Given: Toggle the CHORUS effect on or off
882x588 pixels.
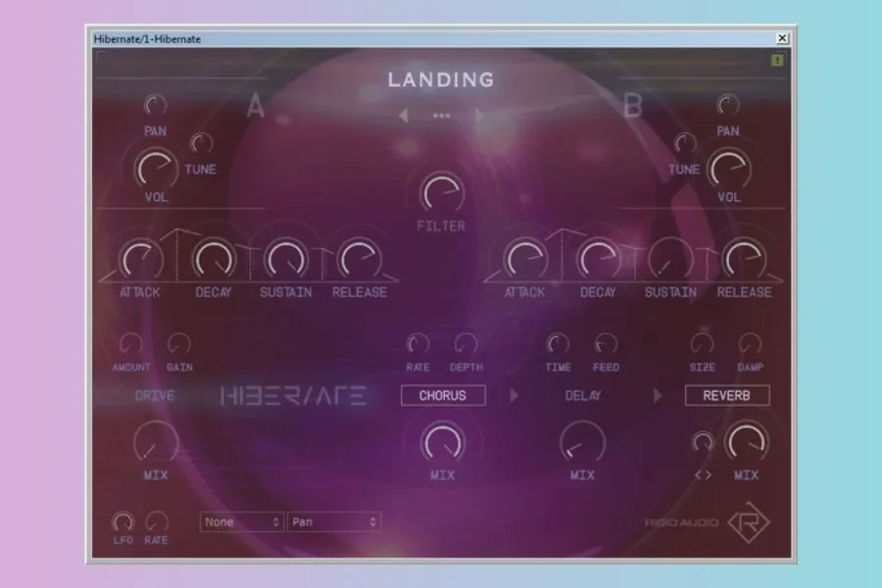Looking at the screenshot, I should (441, 396).
